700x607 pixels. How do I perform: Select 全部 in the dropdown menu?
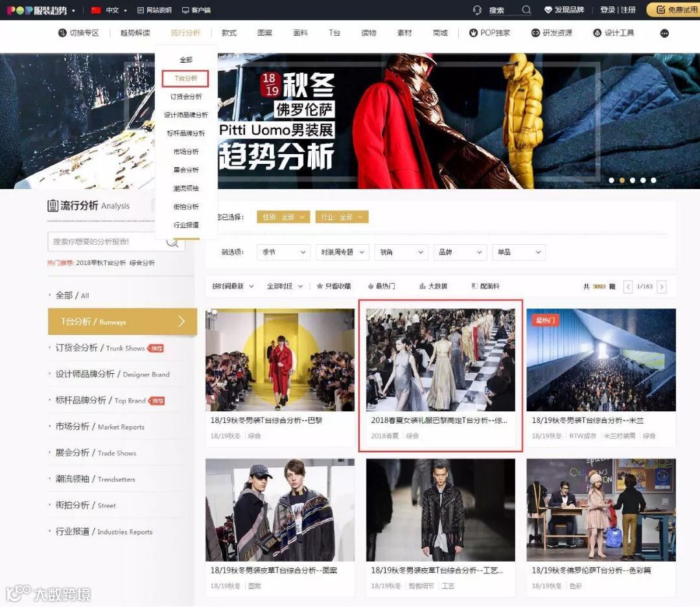point(186,60)
